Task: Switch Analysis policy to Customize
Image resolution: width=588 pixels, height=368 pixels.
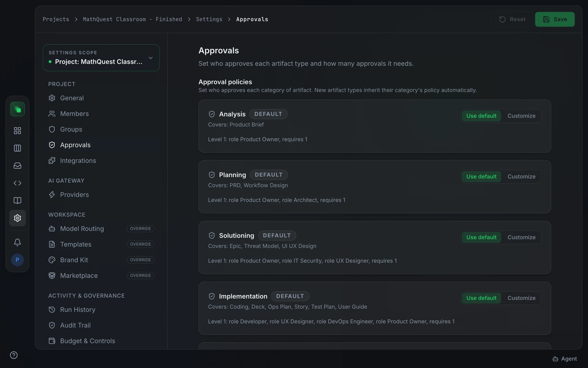Action: click(x=521, y=116)
